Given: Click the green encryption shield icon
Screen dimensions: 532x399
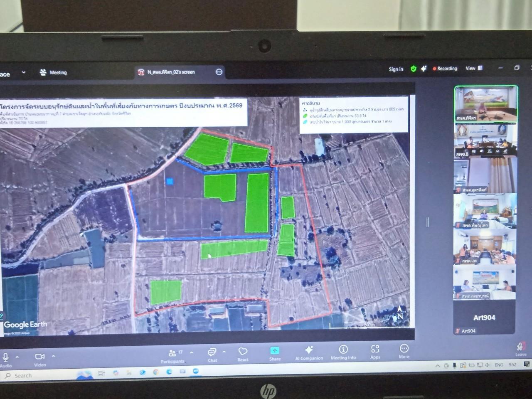Looking at the screenshot, I should pos(413,69).
